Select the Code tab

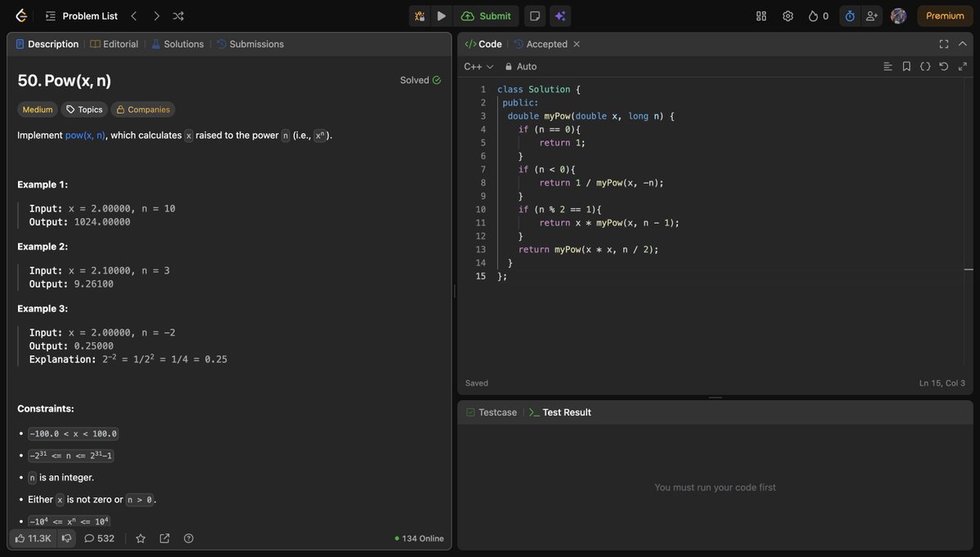click(x=483, y=44)
